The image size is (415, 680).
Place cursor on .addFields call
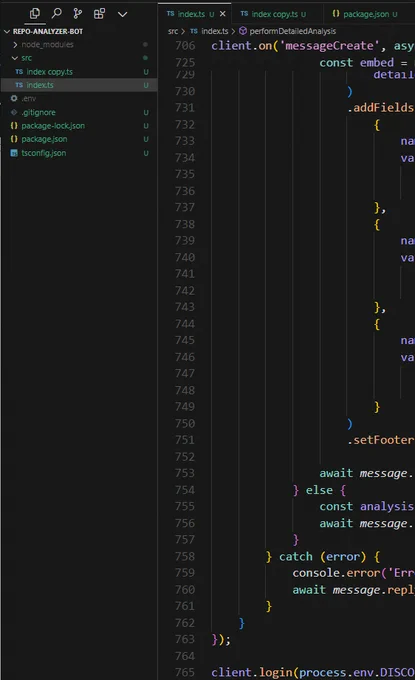pos(381,108)
